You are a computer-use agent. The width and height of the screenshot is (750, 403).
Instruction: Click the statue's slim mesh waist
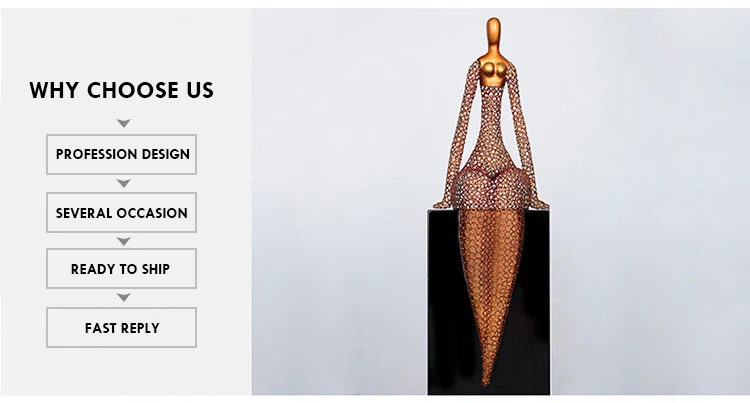tap(491, 129)
